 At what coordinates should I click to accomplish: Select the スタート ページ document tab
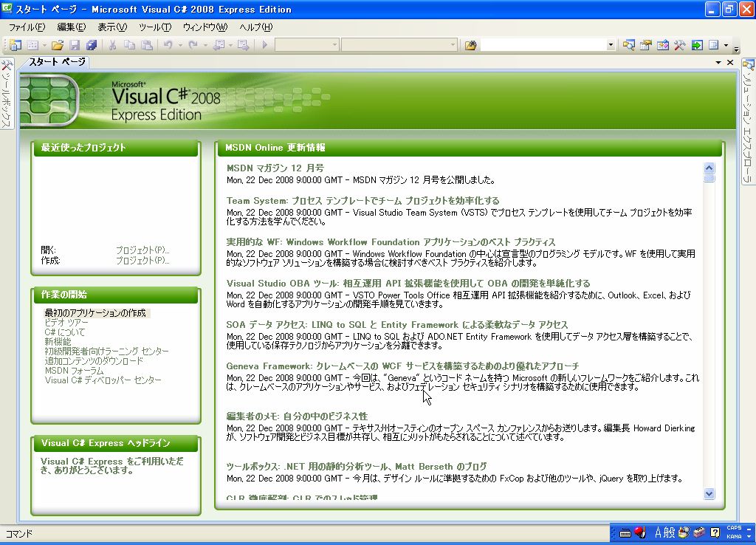point(57,62)
